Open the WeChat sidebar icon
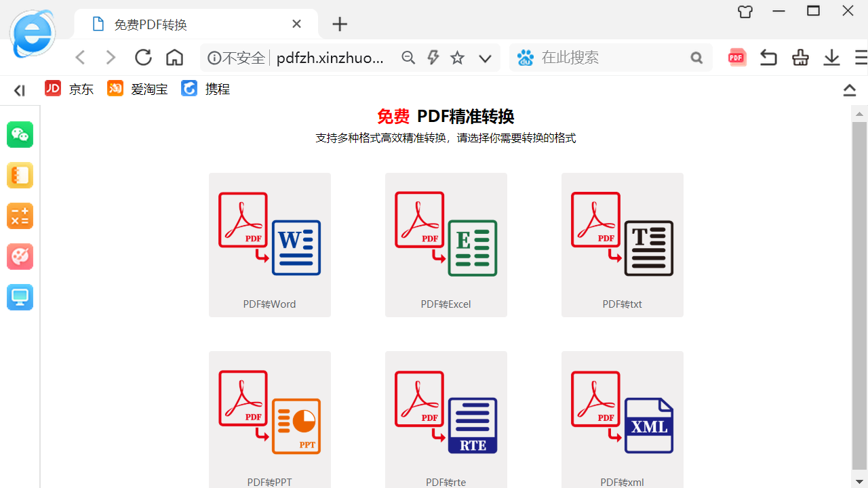 (x=20, y=134)
